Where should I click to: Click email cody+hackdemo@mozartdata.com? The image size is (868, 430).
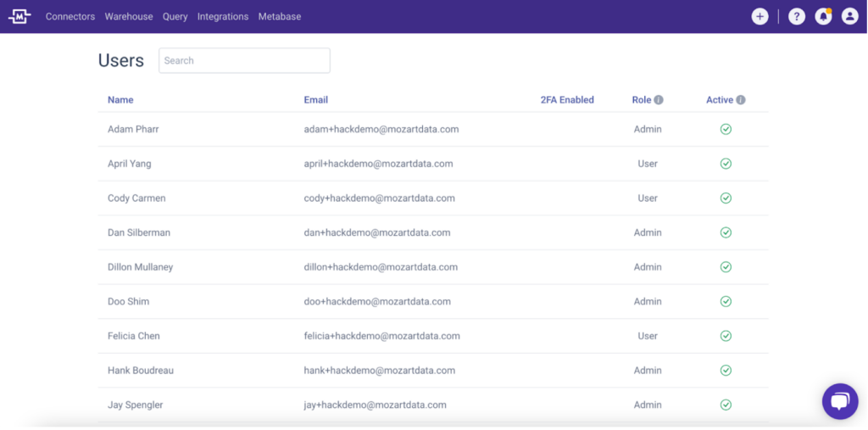click(379, 198)
